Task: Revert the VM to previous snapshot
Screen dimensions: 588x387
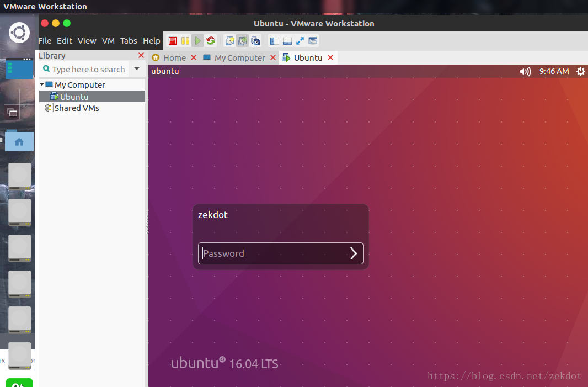Action: pyautogui.click(x=243, y=41)
